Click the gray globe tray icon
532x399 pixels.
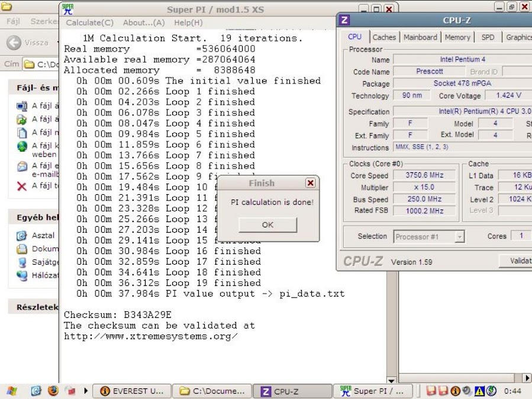point(467,391)
